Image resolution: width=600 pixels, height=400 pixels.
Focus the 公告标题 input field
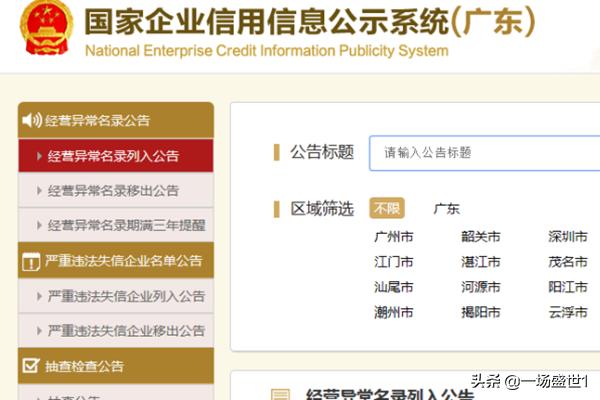click(x=484, y=153)
